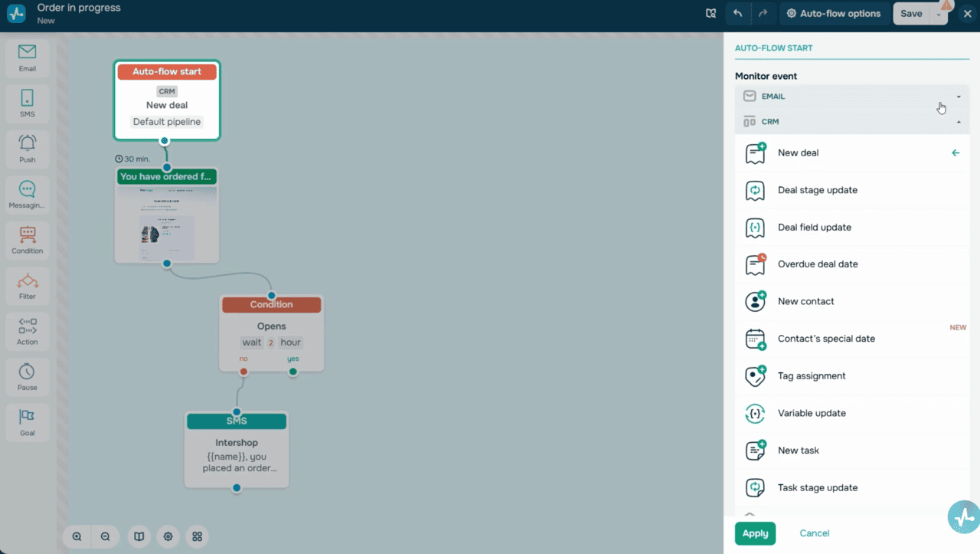Choose New contact event
This screenshot has height=554, width=980.
coord(852,301)
